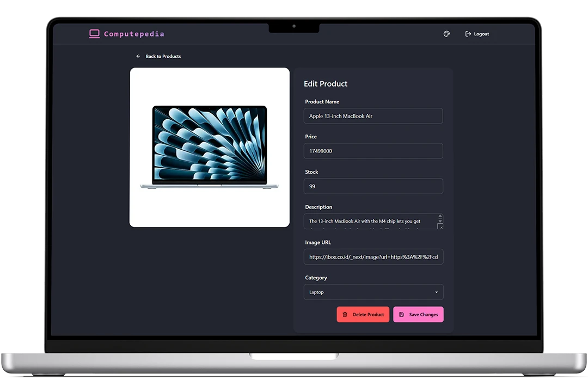Click the back arrow next to Back to Products
The height and width of the screenshot is (392, 588).
tap(138, 56)
